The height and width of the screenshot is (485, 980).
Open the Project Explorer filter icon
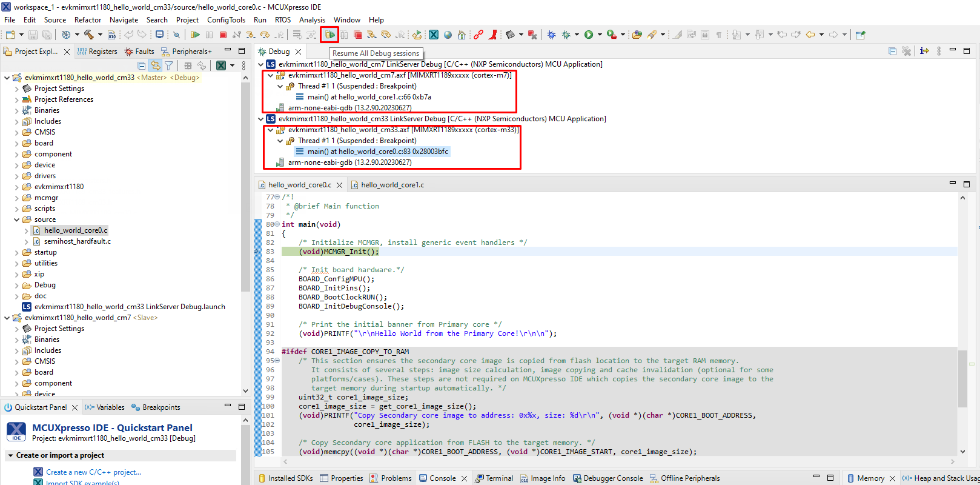tap(169, 65)
